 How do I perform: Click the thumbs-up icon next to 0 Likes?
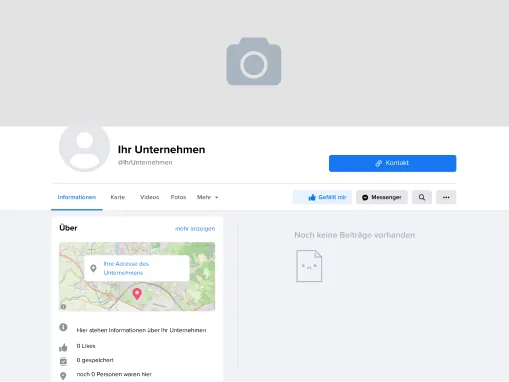click(63, 348)
